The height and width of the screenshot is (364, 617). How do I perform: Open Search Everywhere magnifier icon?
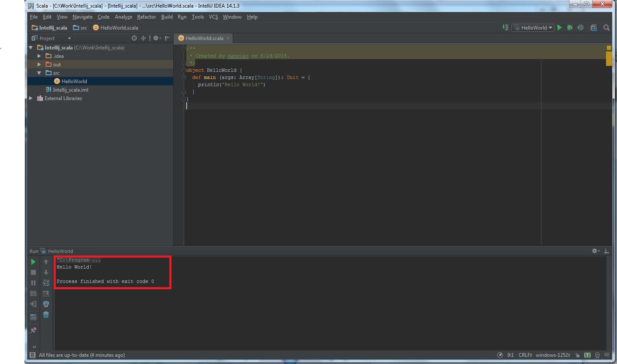[606, 27]
